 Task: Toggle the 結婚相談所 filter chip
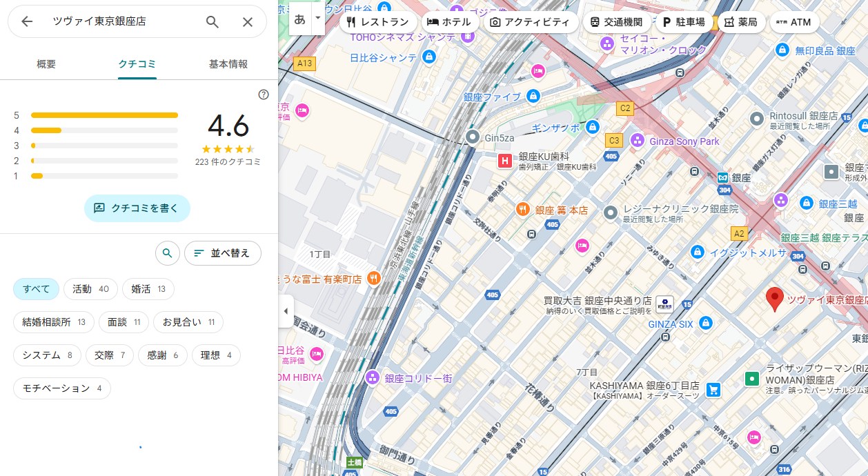pyautogui.click(x=54, y=322)
